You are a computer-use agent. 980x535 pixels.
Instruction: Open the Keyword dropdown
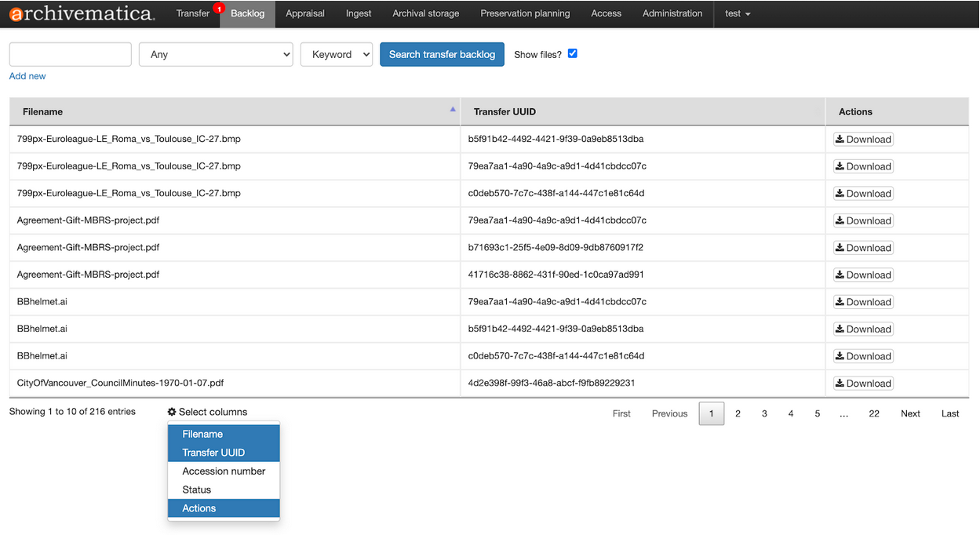(x=336, y=54)
